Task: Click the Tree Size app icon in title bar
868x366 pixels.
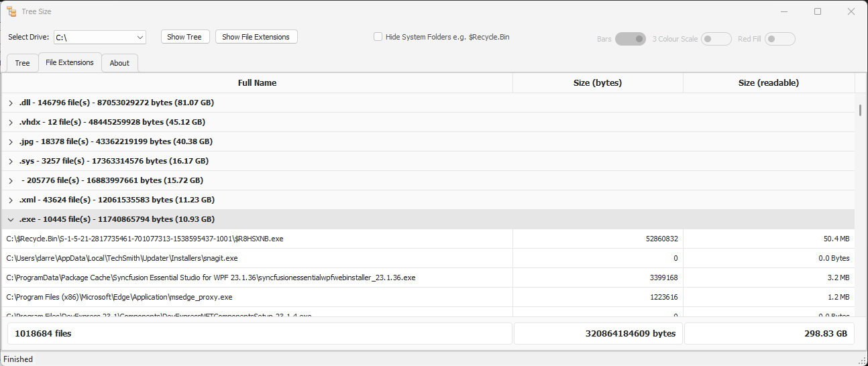Action: tap(11, 11)
